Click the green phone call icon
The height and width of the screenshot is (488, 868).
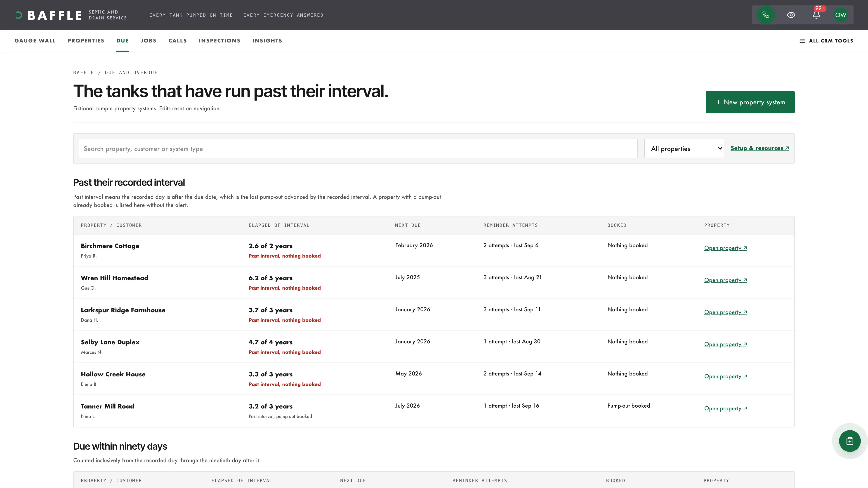(766, 15)
